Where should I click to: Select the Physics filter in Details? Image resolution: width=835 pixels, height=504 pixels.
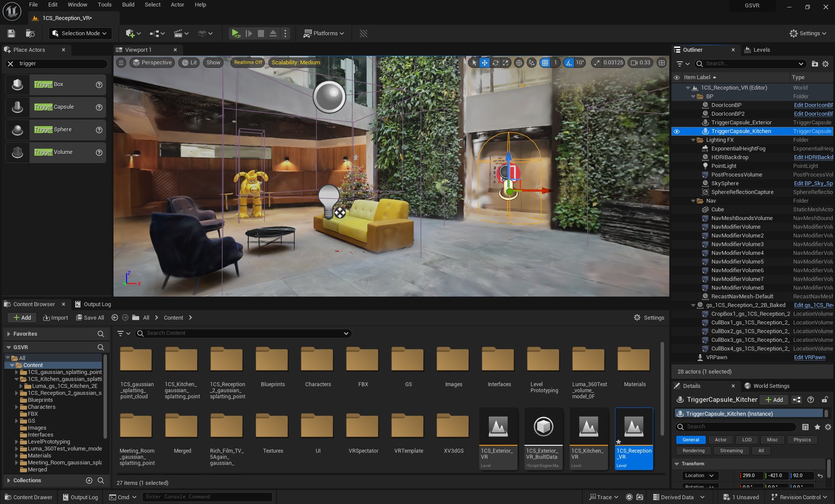pyautogui.click(x=802, y=440)
